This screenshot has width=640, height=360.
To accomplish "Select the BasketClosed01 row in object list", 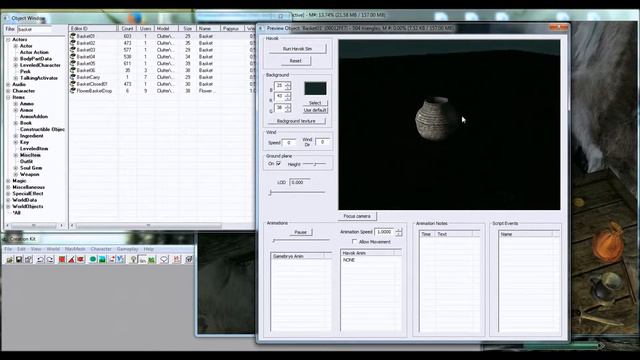I will click(x=162, y=84).
